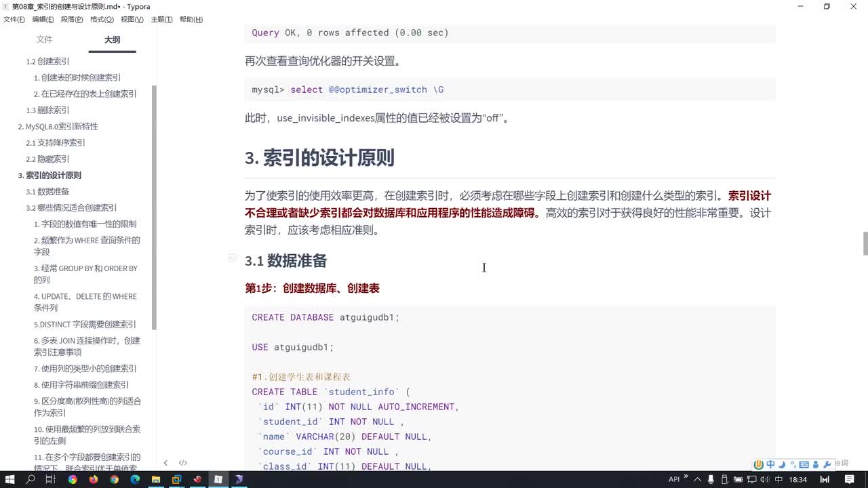Collapse sidebar with the left chevron icon
This screenshot has height=488, width=868.
point(165,463)
